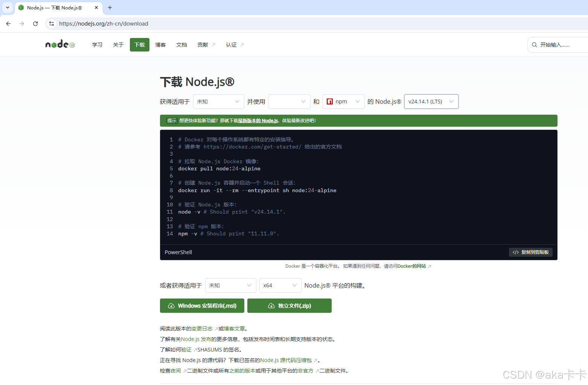Expand the lower 未知 platform dropdown
Viewport: 588px width, 385px height.
[230, 285]
